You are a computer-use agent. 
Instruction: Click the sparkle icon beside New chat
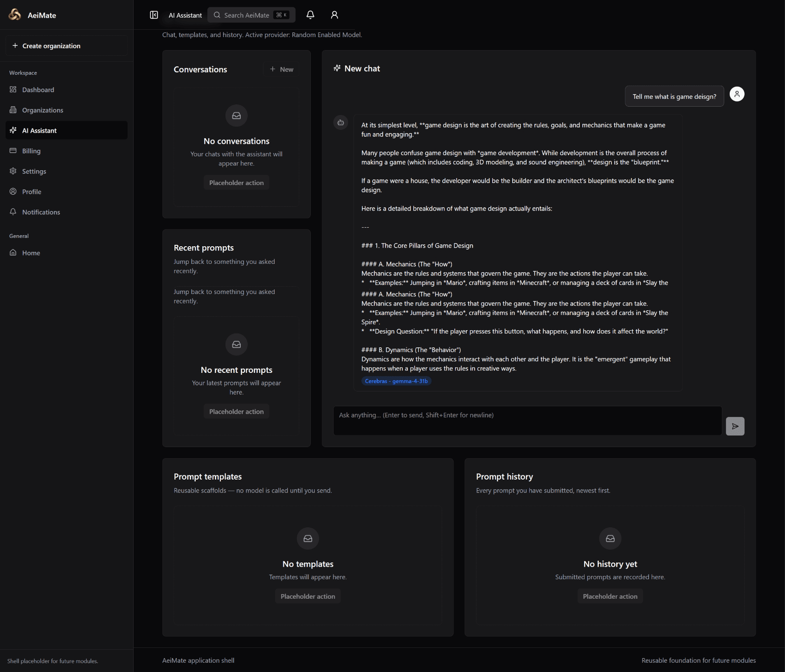[337, 68]
